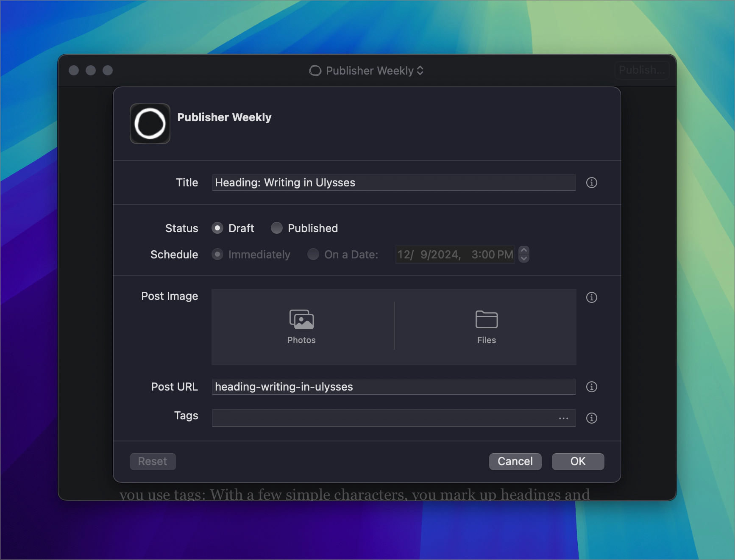Click the Photos icon for post image

[x=301, y=320]
